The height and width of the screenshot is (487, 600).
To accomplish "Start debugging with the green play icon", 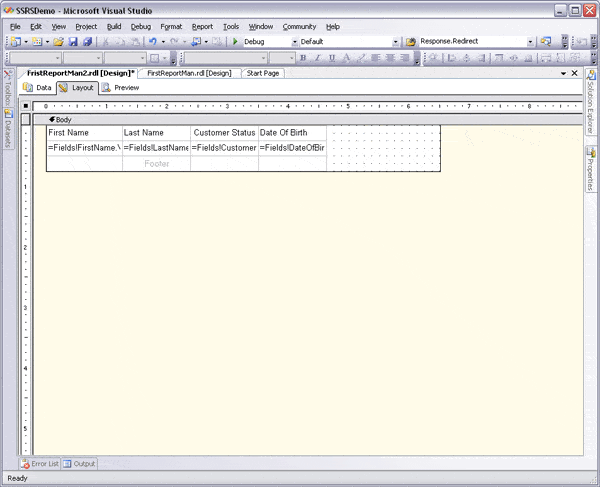I will (x=235, y=41).
